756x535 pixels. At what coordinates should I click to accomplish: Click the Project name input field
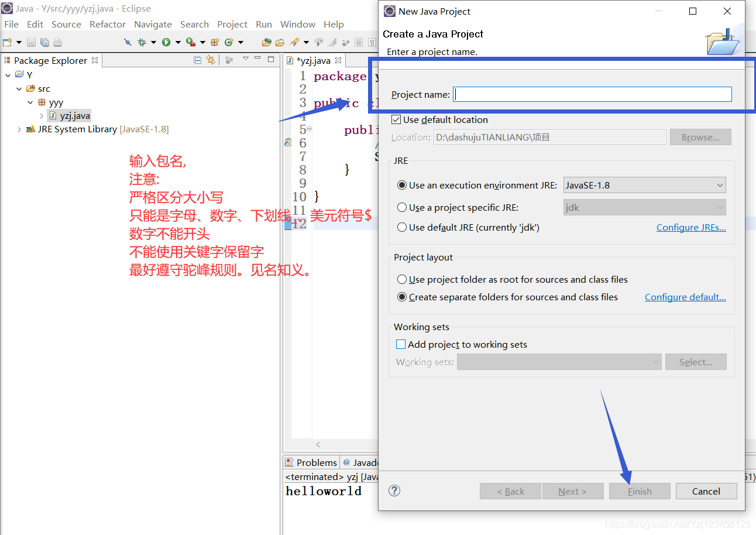click(x=593, y=94)
